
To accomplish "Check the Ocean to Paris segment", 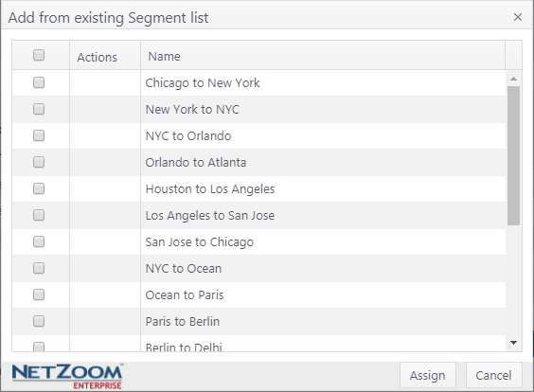I will pos(39,294).
